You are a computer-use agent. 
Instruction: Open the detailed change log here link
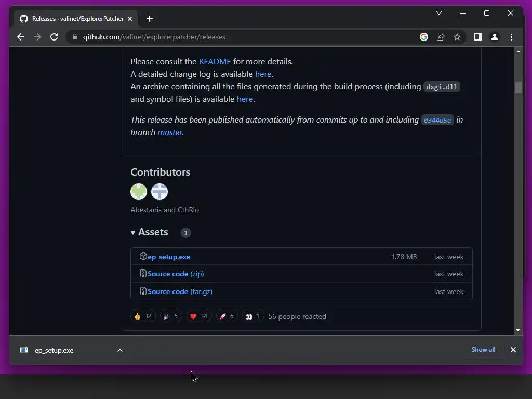click(x=263, y=74)
